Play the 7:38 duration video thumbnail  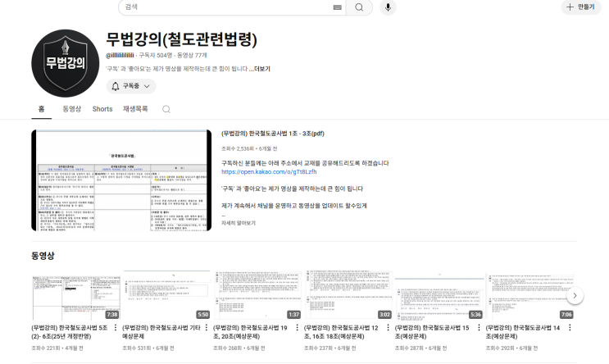[76, 295]
